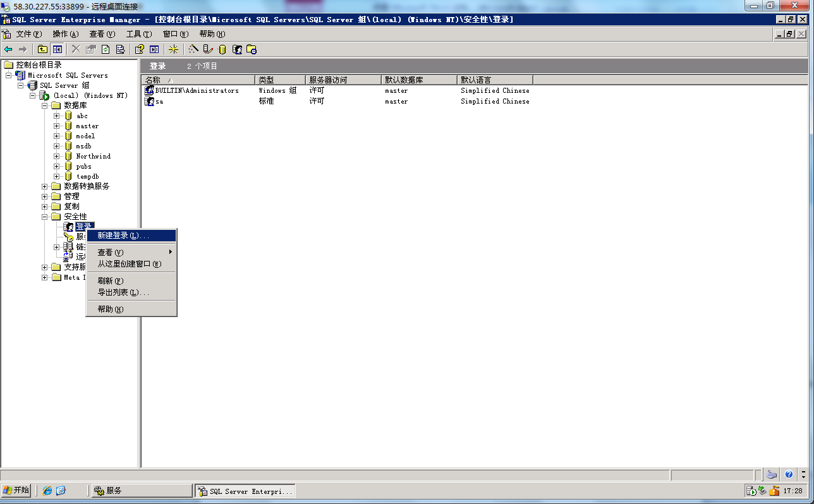This screenshot has width=814, height=504.
Task: Open the 操作(A) menu
Action: (66, 34)
